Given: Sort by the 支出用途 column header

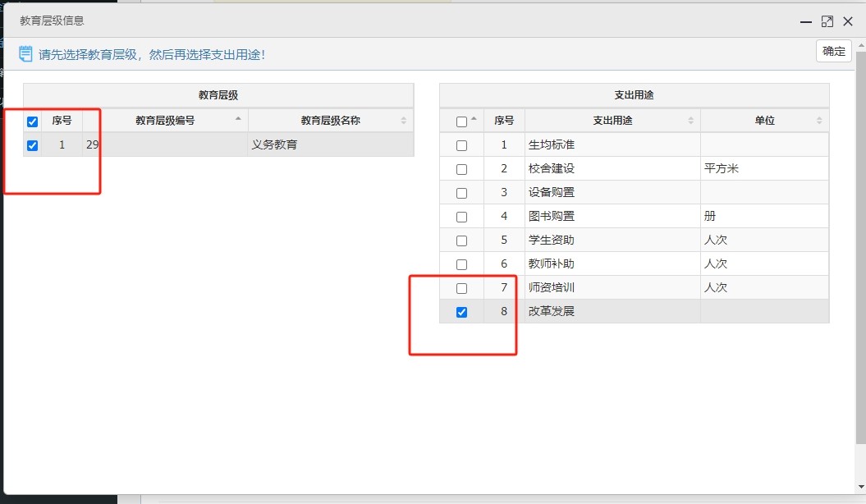Looking at the screenshot, I should (612, 121).
